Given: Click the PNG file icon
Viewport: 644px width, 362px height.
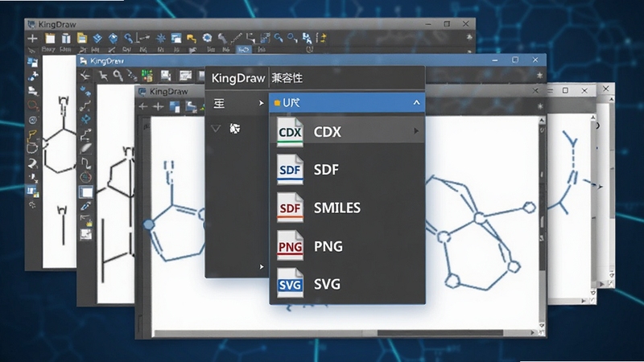Looking at the screenshot, I should [x=290, y=246].
